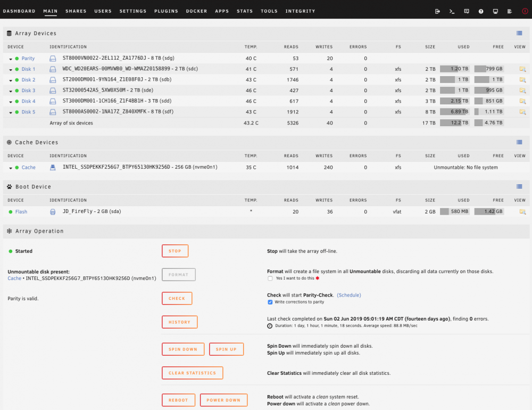Open the Disk 4 dropdown arrow
The image size is (532, 410).
[x=11, y=102]
